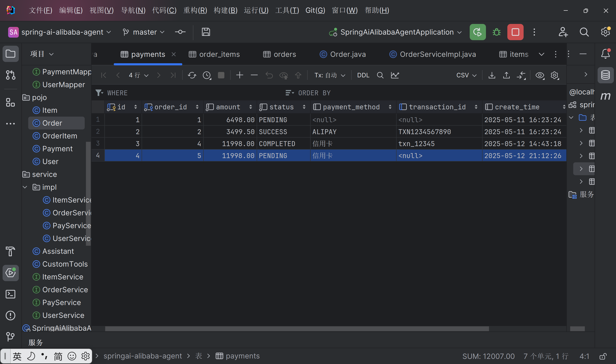The image size is (616, 364).
Task: Open the Database tool window icon
Action: [605, 75]
